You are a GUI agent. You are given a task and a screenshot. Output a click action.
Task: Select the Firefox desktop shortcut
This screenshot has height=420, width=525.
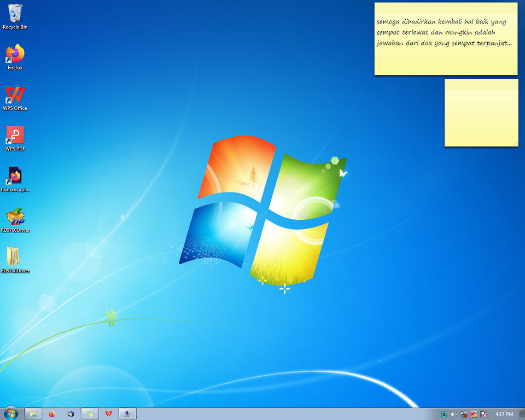point(15,57)
